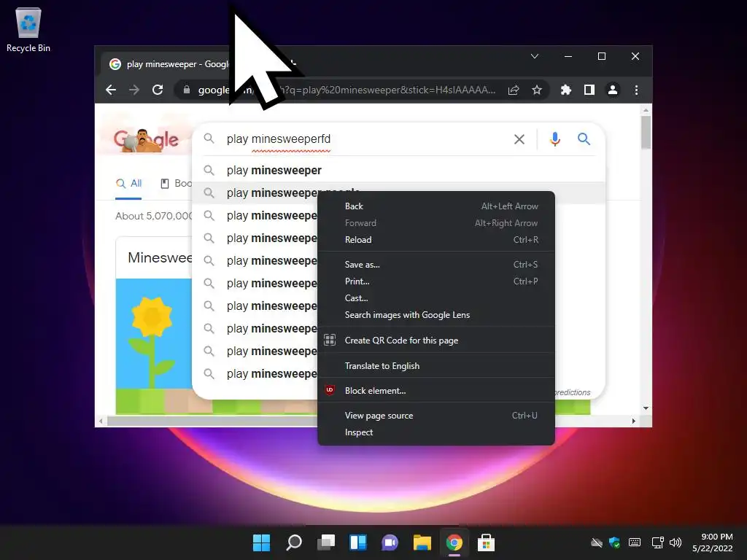747x560 pixels.
Task: Click the Chrome taskbar icon
Action: [454, 542]
